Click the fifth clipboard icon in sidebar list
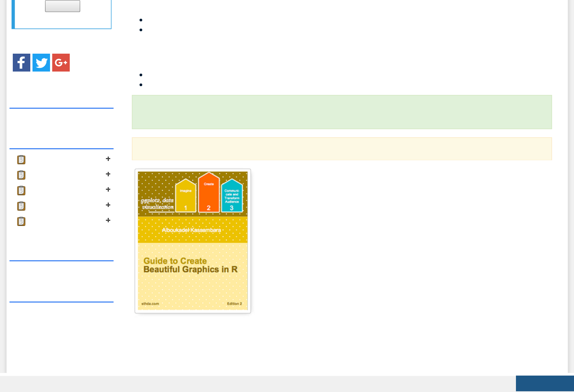The width and height of the screenshot is (574, 392). point(21,222)
